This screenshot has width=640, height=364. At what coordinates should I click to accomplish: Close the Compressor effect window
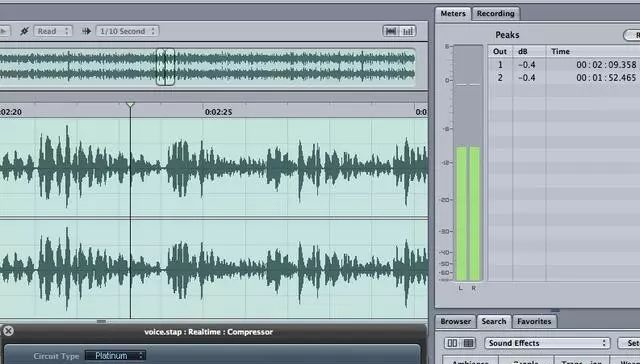tap(8, 331)
